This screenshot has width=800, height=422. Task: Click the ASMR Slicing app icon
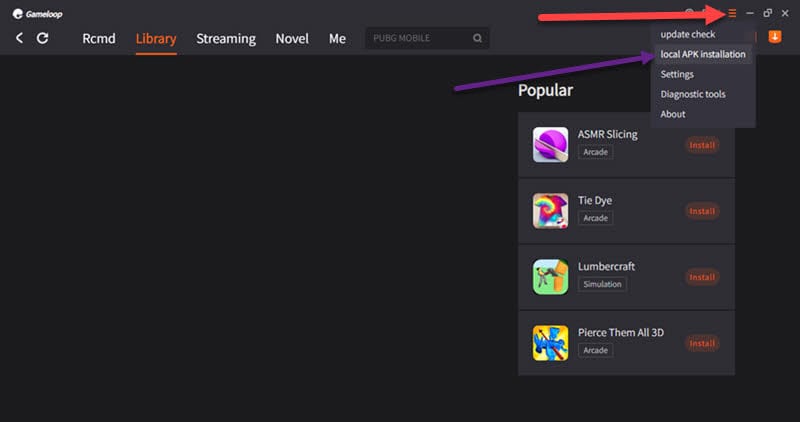pos(550,144)
